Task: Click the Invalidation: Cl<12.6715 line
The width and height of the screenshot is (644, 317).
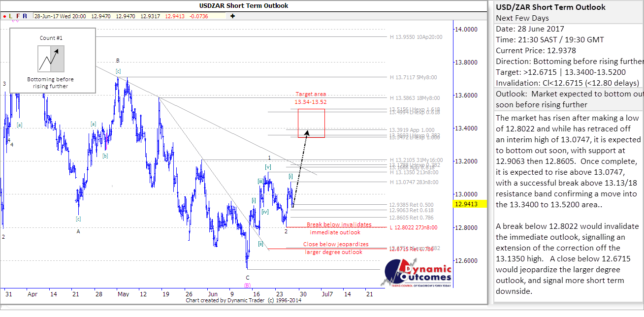Action: coord(568,83)
